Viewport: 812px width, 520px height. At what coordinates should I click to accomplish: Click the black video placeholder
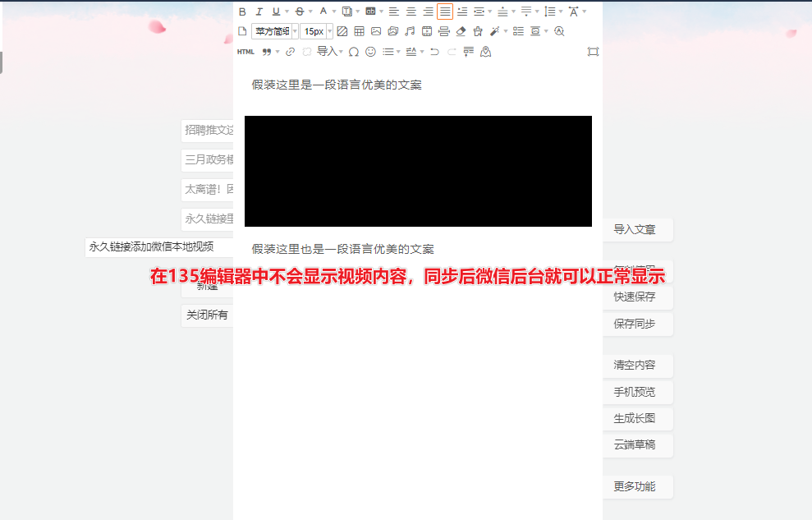tap(418, 171)
